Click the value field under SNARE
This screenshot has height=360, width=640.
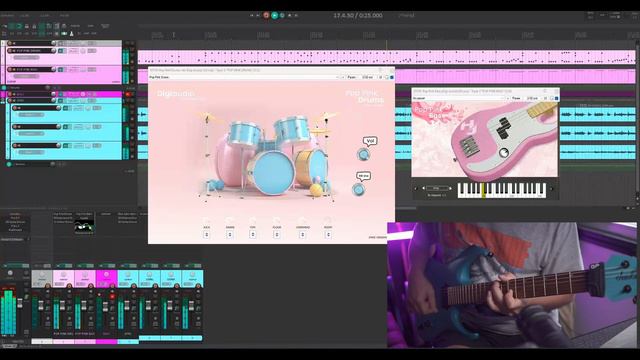tap(230, 235)
